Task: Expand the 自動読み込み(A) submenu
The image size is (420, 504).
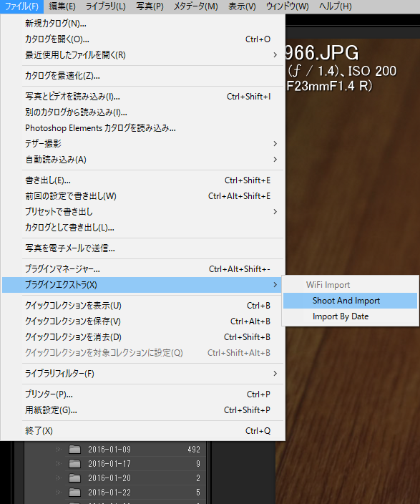Action: [x=142, y=160]
